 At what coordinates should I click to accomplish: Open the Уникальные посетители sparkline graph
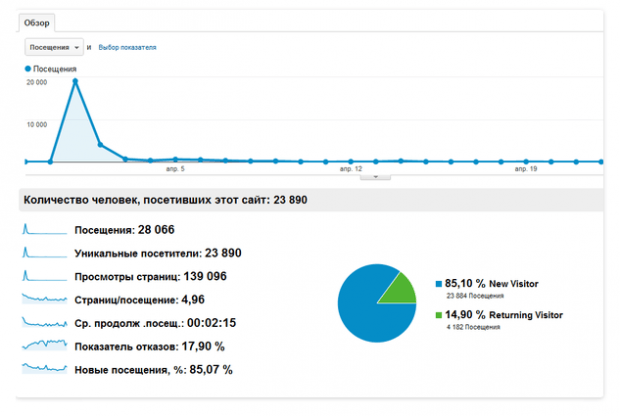click(x=43, y=253)
